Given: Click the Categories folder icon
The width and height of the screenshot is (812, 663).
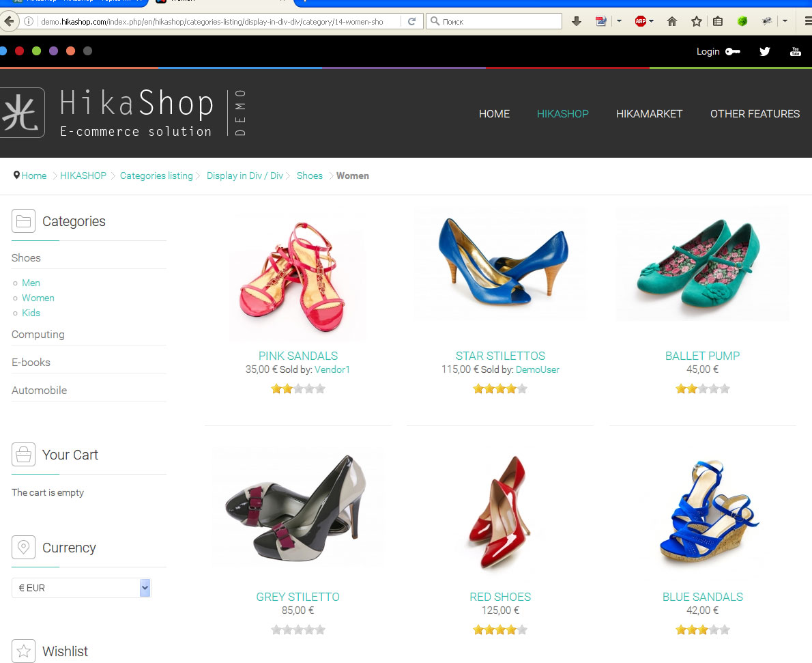Looking at the screenshot, I should (x=23, y=221).
